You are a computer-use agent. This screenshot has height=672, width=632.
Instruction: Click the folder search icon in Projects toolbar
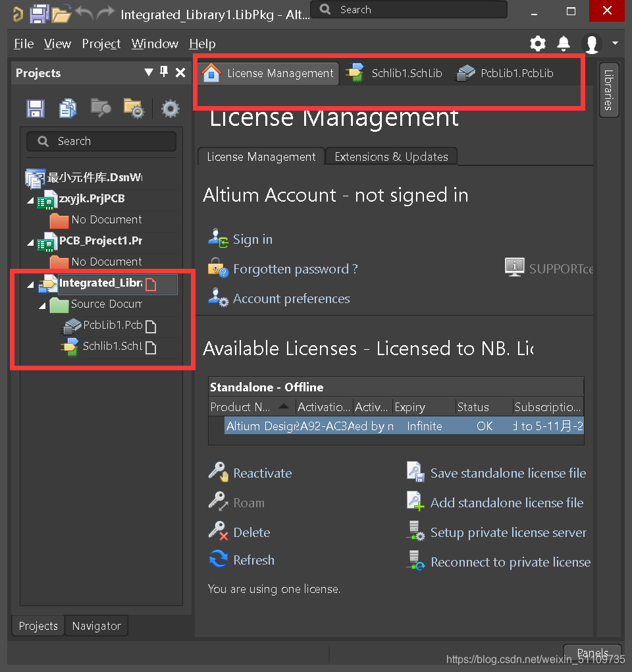(101, 108)
